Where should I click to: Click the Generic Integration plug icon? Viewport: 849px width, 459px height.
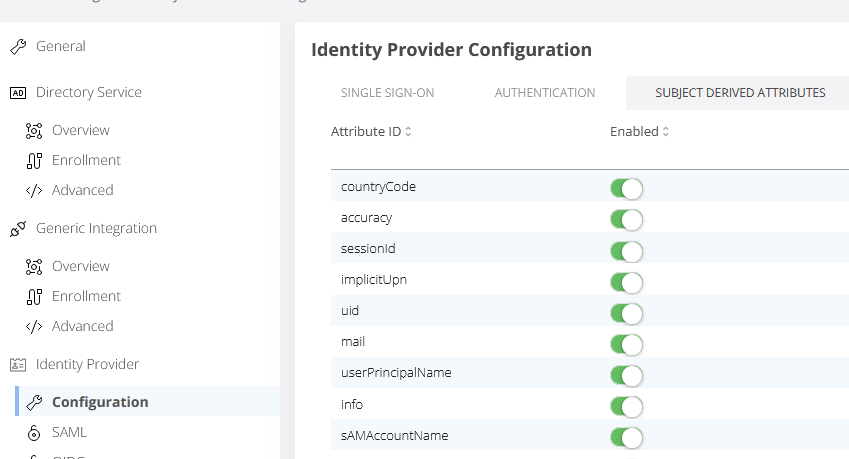tap(17, 228)
